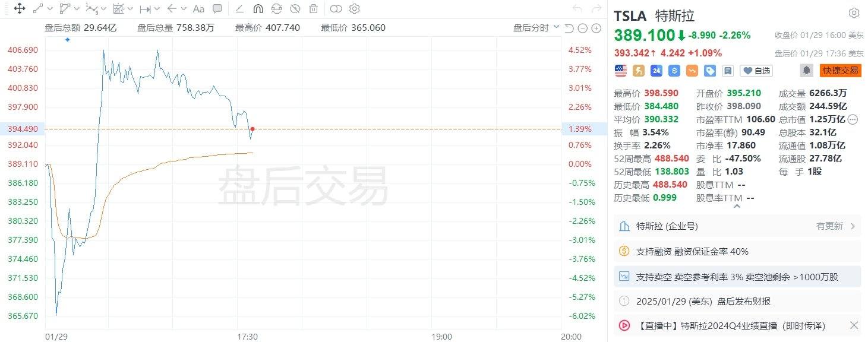The height and width of the screenshot is (342, 868).
Task: Click the trash icon to delete drawings
Action: pos(313,9)
